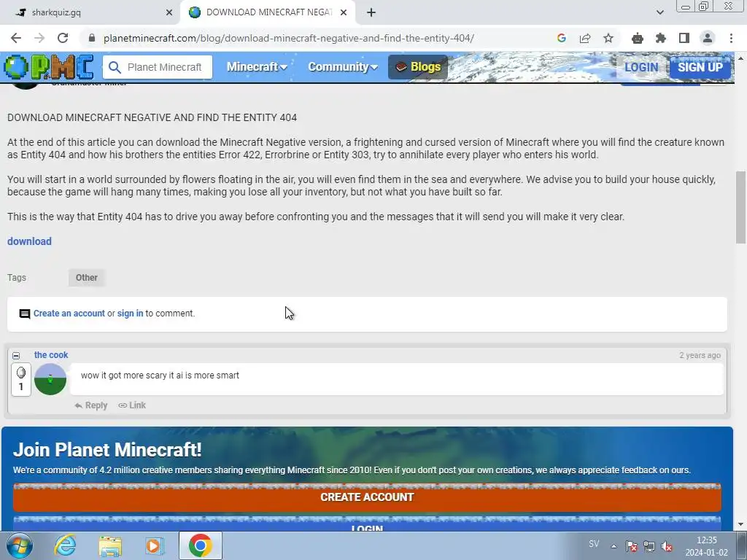Click the LOGIN header button
The width and height of the screenshot is (747, 560).
pyautogui.click(x=641, y=67)
